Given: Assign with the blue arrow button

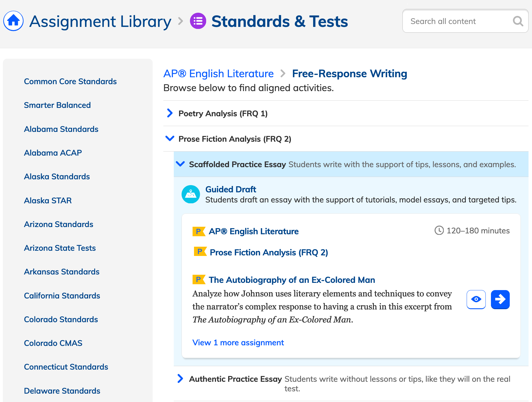Looking at the screenshot, I should pyautogui.click(x=500, y=299).
